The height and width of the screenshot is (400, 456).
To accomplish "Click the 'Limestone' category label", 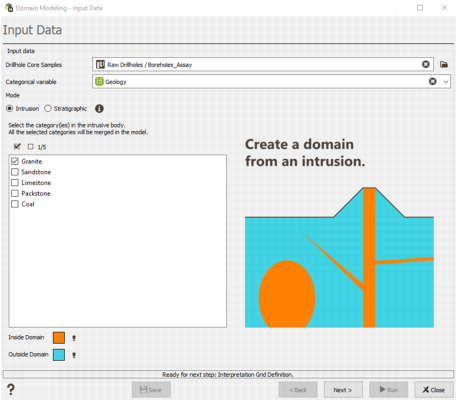I will click(x=36, y=183).
